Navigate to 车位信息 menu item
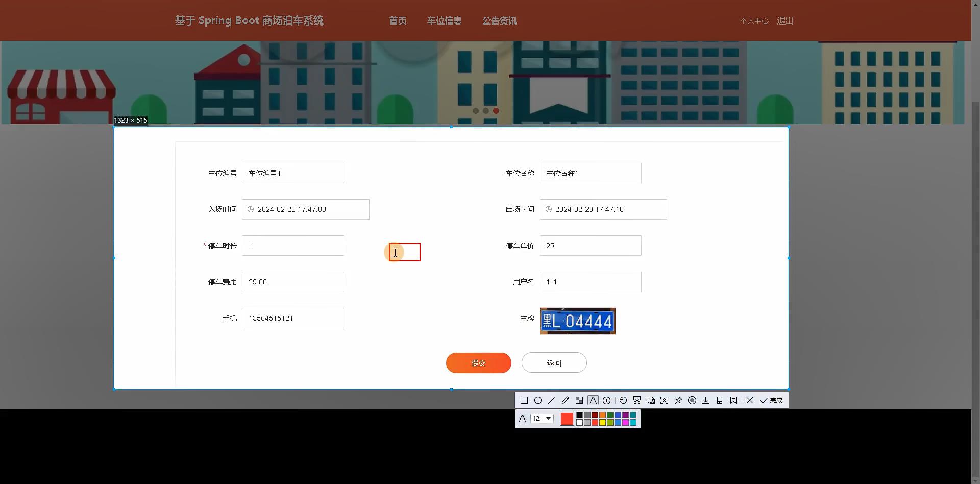 tap(444, 21)
